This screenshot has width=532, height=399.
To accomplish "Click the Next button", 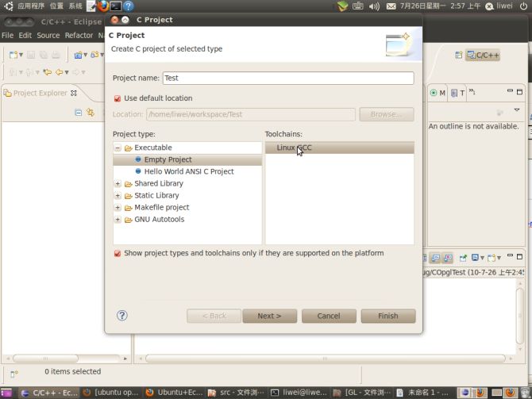I will point(268,316).
